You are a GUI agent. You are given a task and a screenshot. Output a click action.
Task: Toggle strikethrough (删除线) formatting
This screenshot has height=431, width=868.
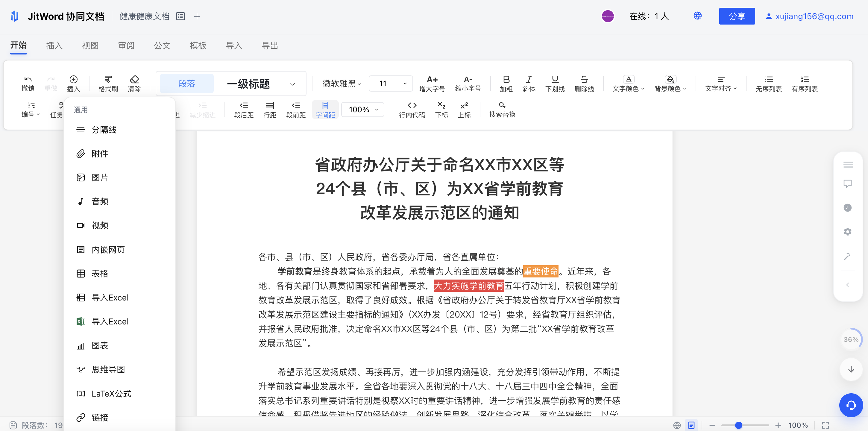584,80
